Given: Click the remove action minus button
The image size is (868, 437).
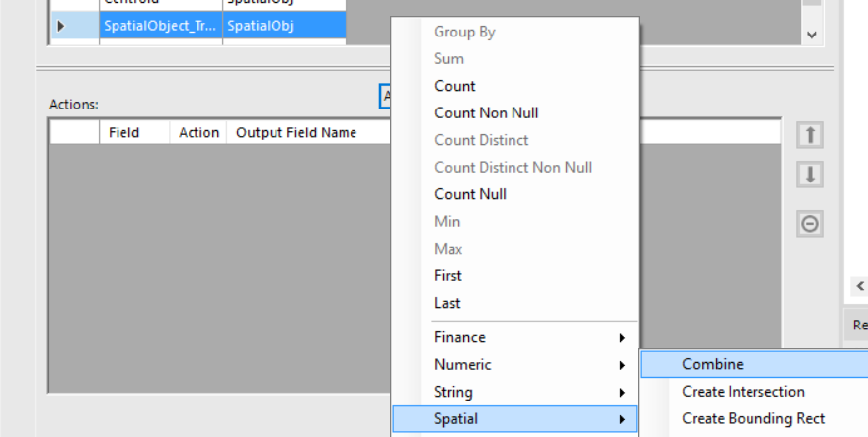Looking at the screenshot, I should [x=810, y=224].
